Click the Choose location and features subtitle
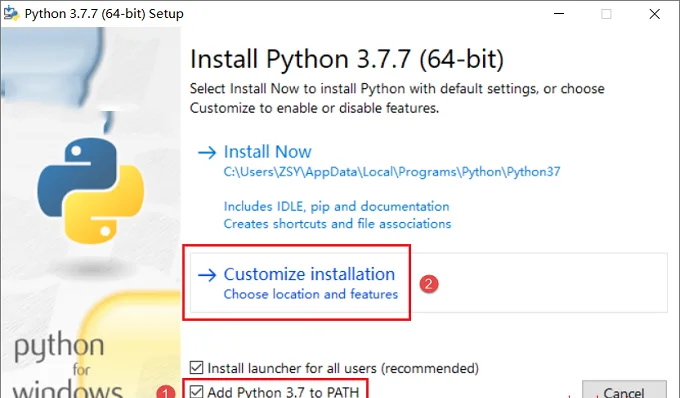The height and width of the screenshot is (398, 680). pos(311,294)
